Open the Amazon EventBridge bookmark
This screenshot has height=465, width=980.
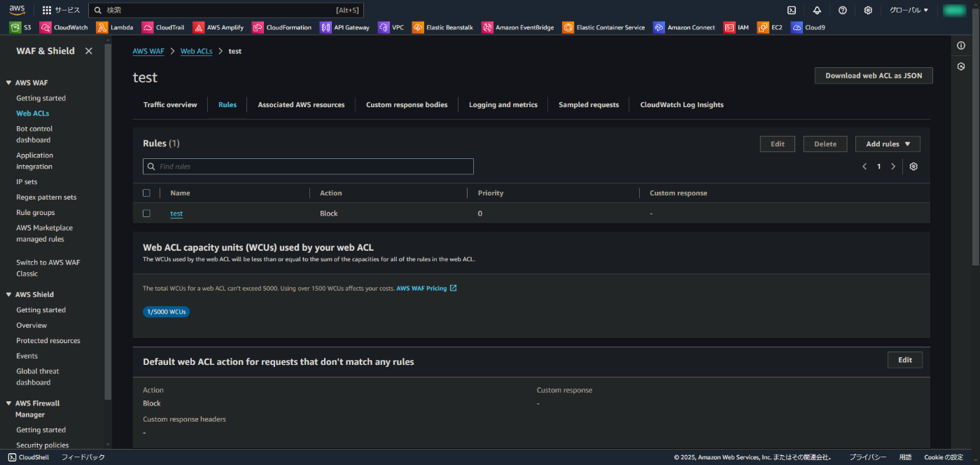pyautogui.click(x=518, y=27)
